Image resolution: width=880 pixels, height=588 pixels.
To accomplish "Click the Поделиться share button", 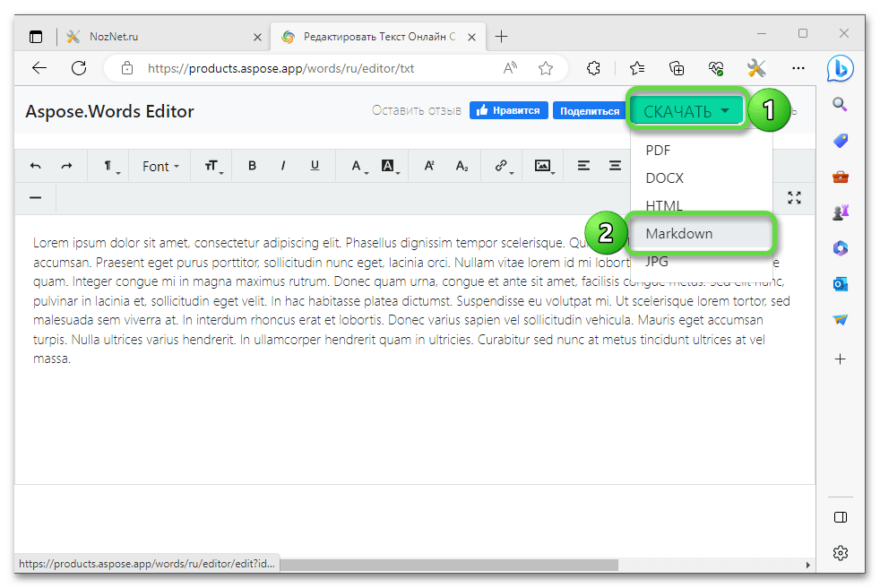I will click(x=590, y=110).
